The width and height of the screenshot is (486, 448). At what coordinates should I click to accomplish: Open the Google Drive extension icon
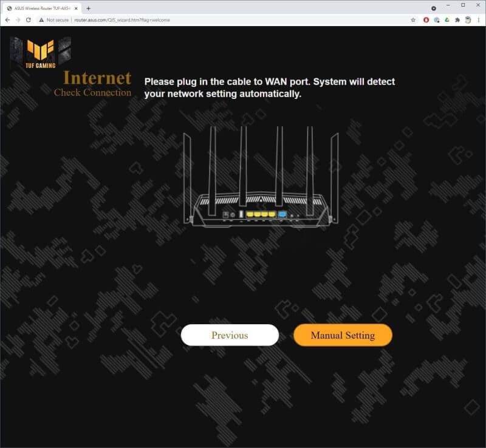[447, 20]
